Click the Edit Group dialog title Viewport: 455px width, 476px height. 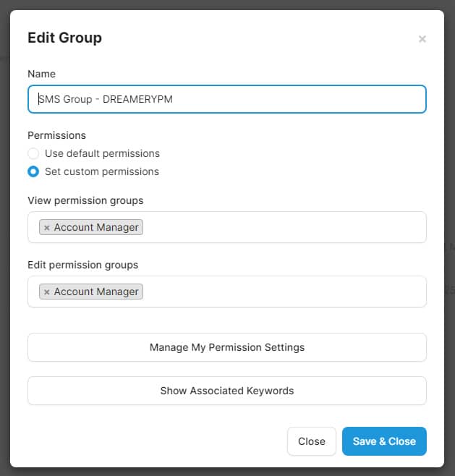(64, 38)
